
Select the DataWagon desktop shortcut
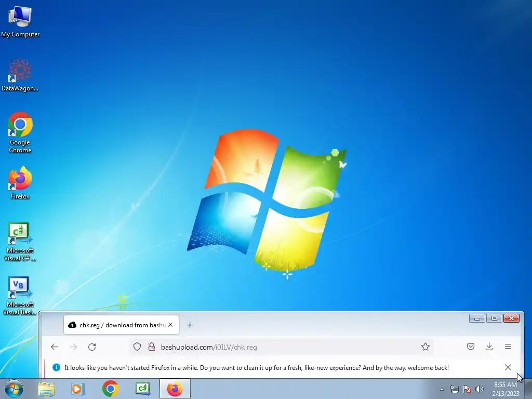pos(20,75)
